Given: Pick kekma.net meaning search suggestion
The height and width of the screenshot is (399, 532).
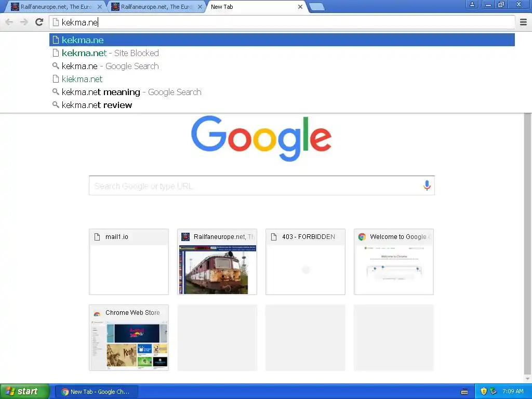Looking at the screenshot, I should point(282,92).
